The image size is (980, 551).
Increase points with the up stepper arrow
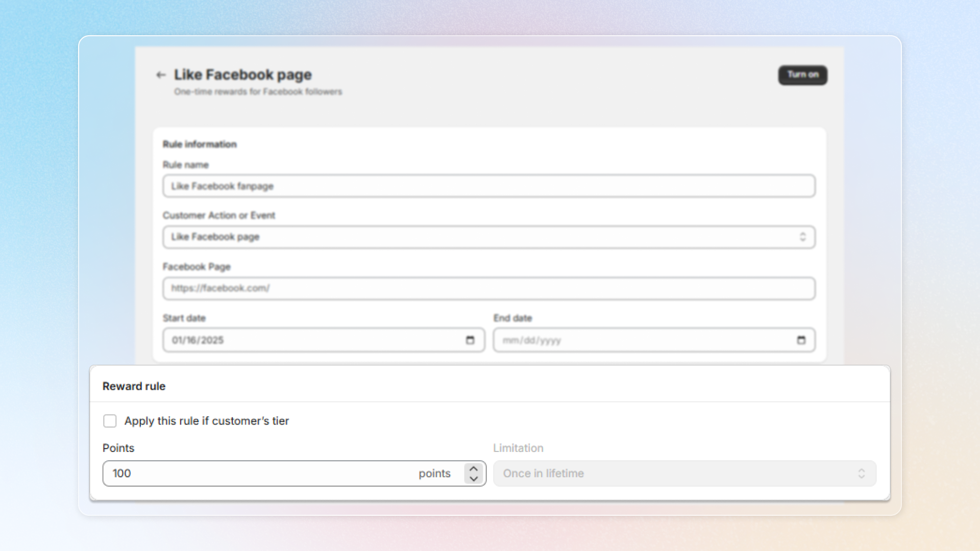pyautogui.click(x=474, y=468)
